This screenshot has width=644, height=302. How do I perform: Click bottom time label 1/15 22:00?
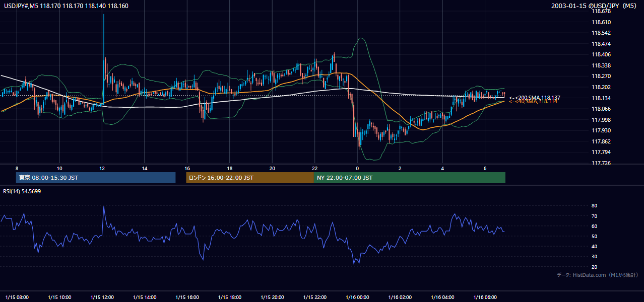pos(315,297)
